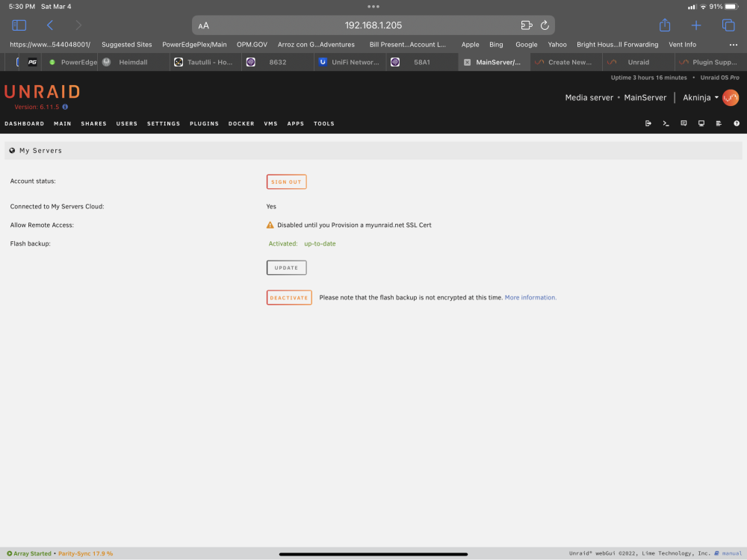747x560 pixels.
Task: Open the Unraid feedback icon
Action: tap(684, 123)
